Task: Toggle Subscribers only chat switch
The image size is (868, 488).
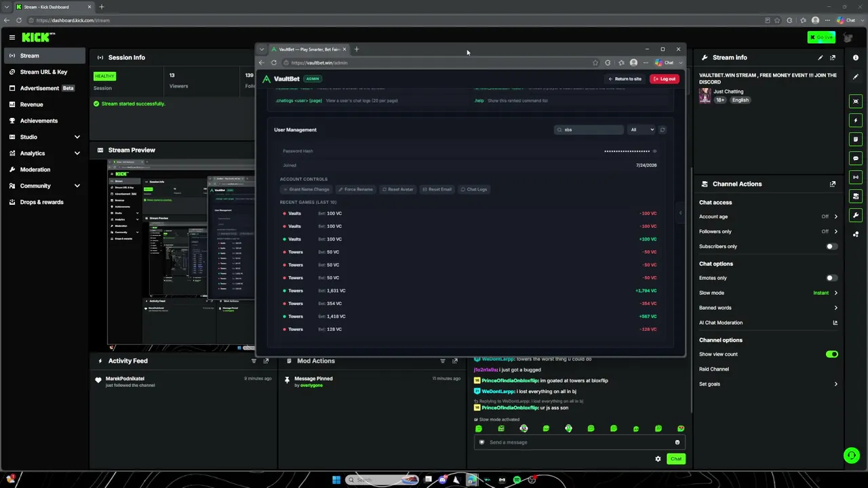Action: point(831,247)
